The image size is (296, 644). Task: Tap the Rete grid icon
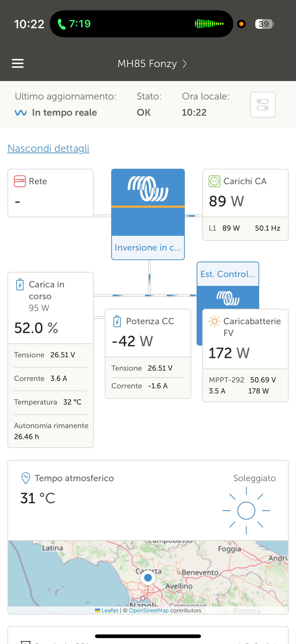pos(20,181)
